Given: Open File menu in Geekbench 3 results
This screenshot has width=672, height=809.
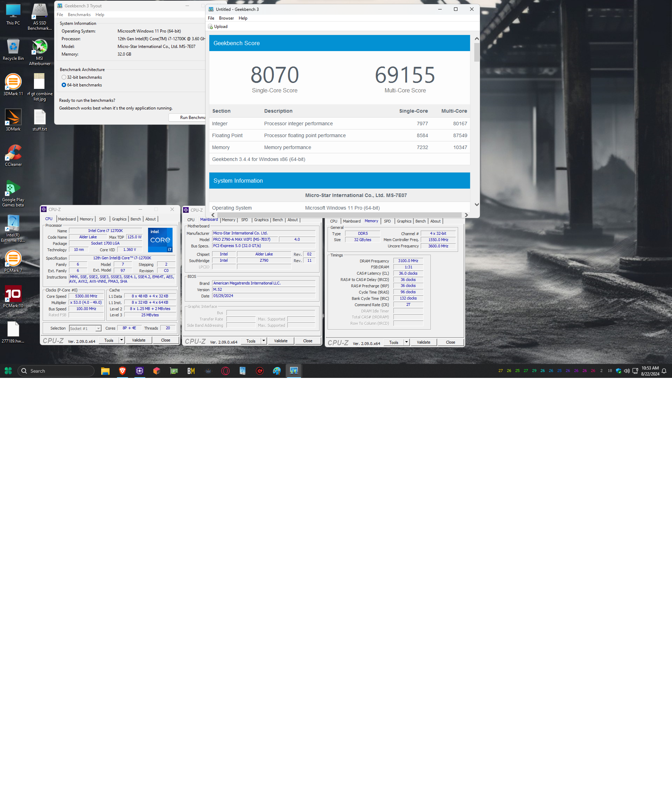Looking at the screenshot, I should 211,18.
